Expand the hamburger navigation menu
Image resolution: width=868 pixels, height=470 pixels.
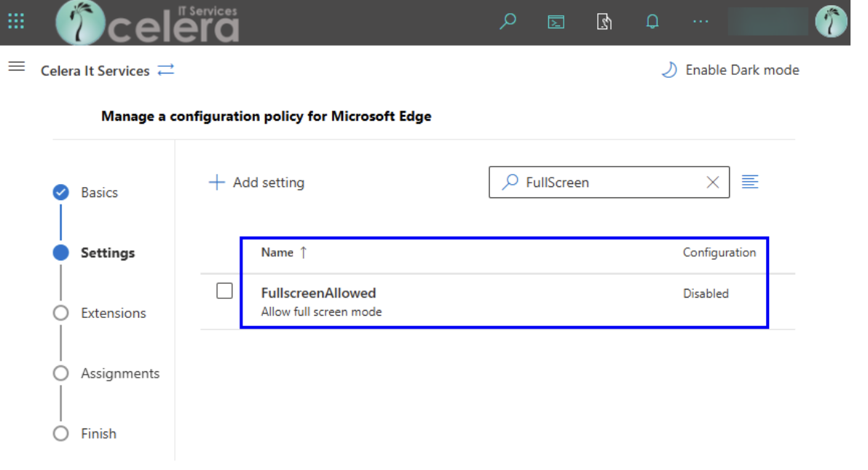(x=17, y=67)
